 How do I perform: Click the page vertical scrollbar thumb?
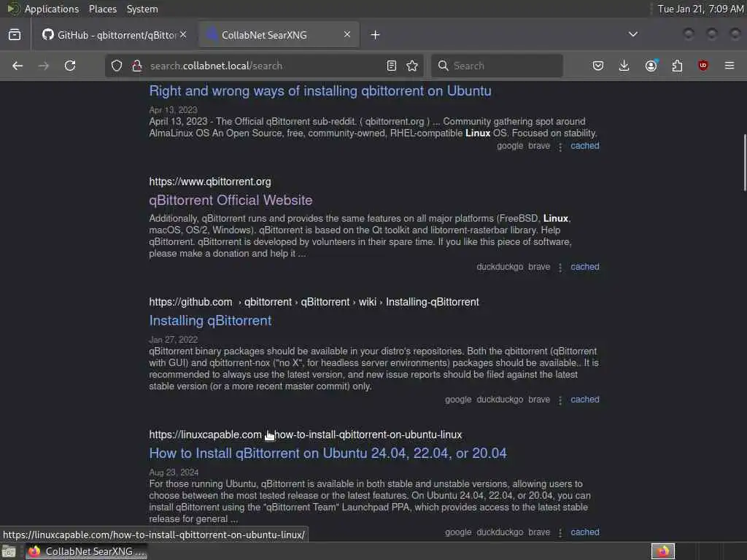[x=745, y=163]
